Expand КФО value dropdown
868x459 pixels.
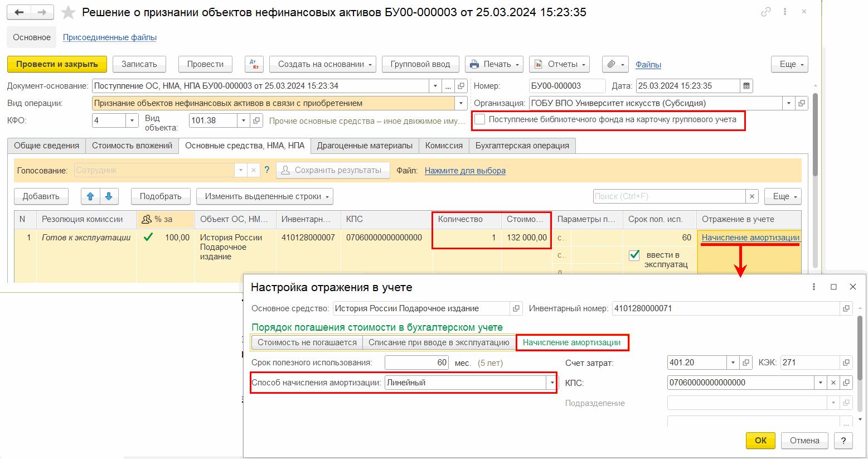132,120
